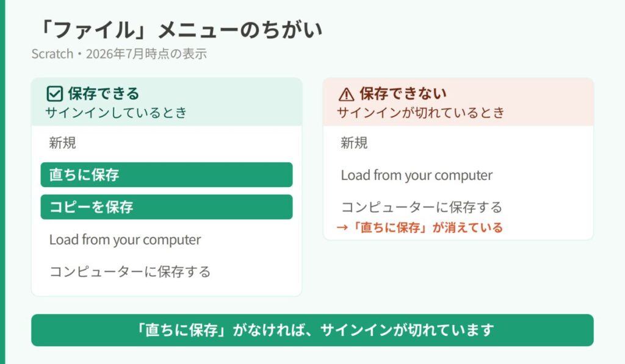The width and height of the screenshot is (625, 364).
Task: Click the warning triangle icon beside 保存できない
Action: pyautogui.click(x=346, y=95)
